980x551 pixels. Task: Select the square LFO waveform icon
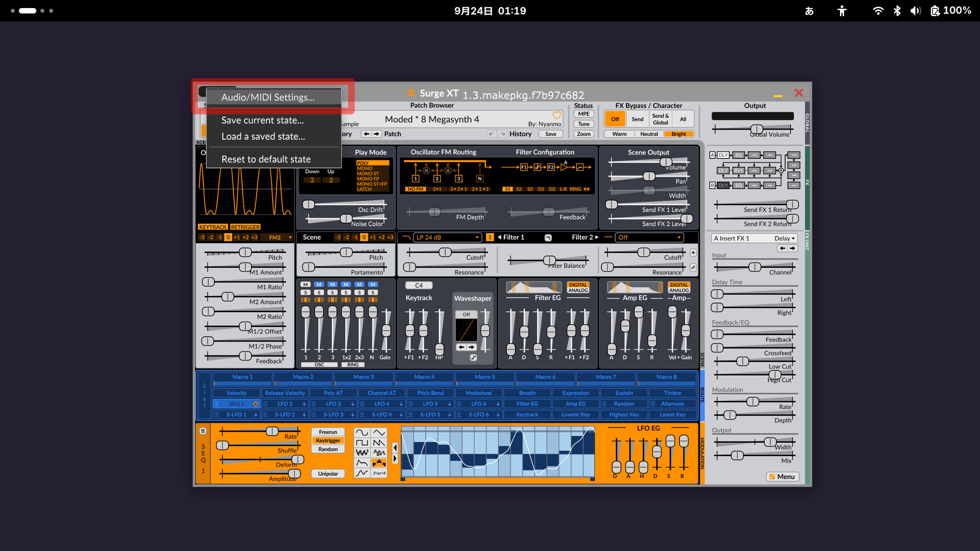362,443
